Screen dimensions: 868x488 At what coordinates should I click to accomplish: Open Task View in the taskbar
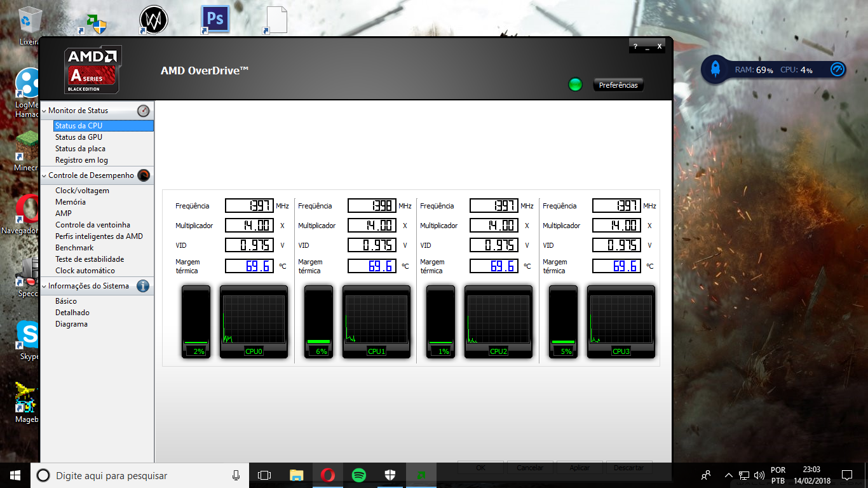pos(264,475)
